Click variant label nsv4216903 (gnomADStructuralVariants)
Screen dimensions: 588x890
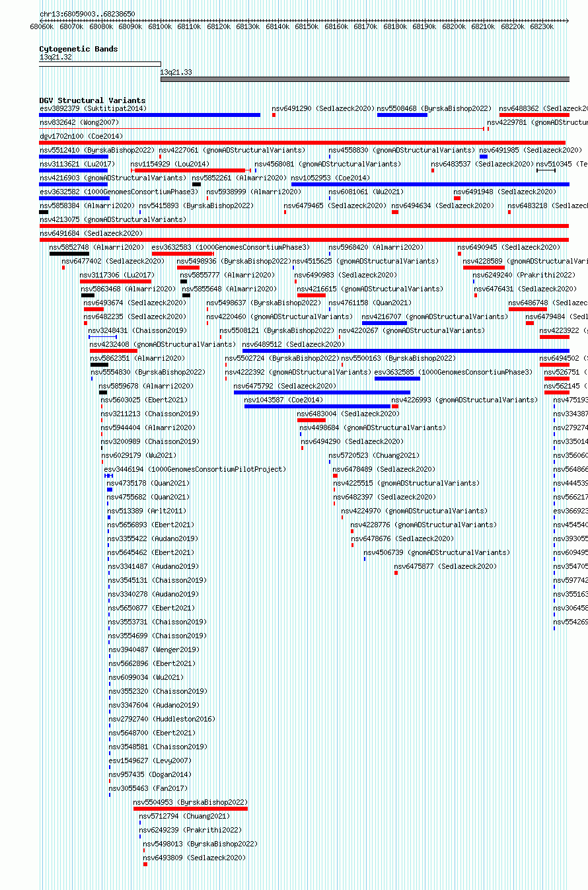click(113, 178)
